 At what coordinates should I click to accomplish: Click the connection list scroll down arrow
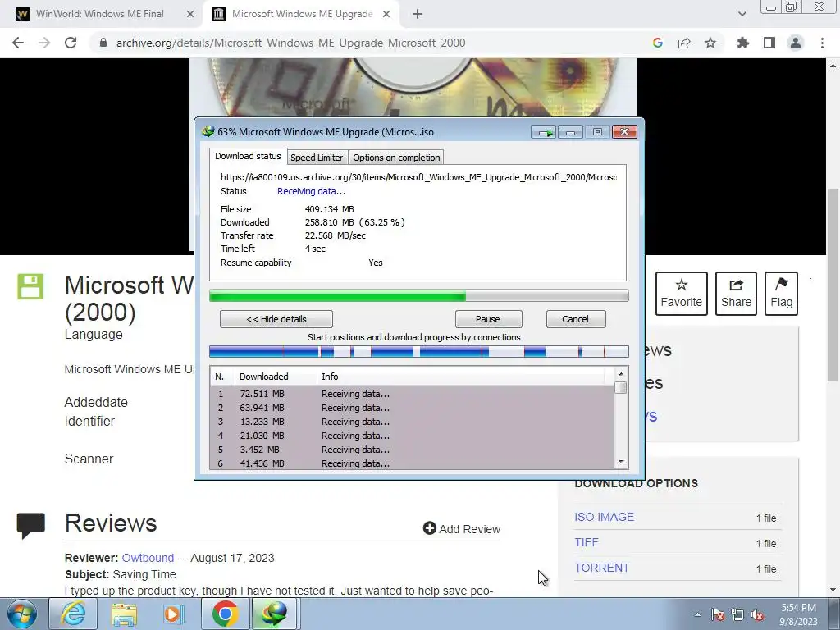point(621,462)
